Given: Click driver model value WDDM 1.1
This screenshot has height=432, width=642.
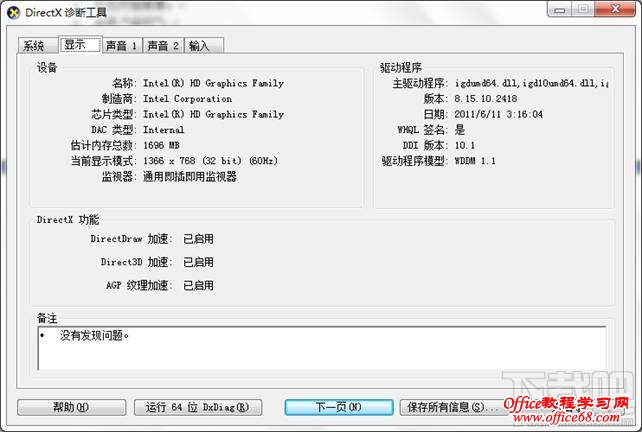Looking at the screenshot, I should coord(475,161).
